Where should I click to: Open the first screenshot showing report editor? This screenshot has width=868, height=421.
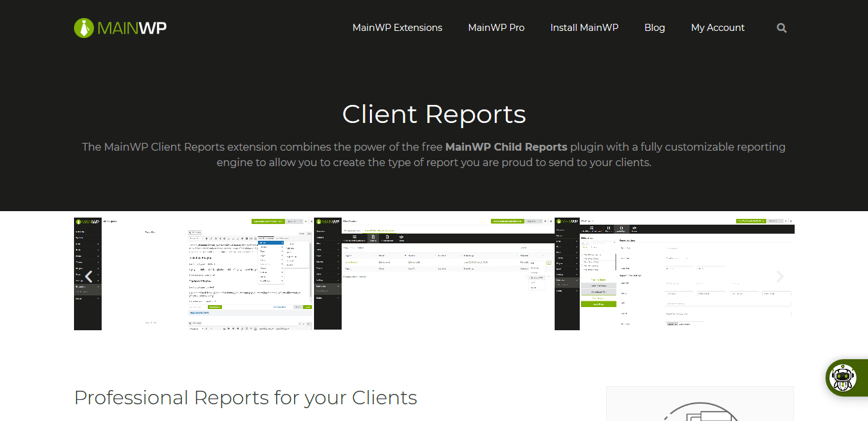coord(194,274)
